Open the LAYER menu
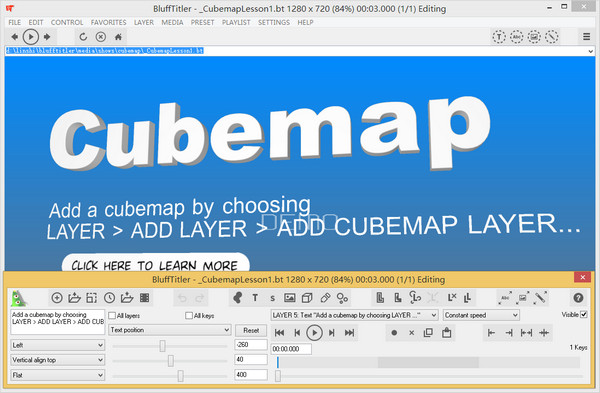600x393 pixels. 143,22
